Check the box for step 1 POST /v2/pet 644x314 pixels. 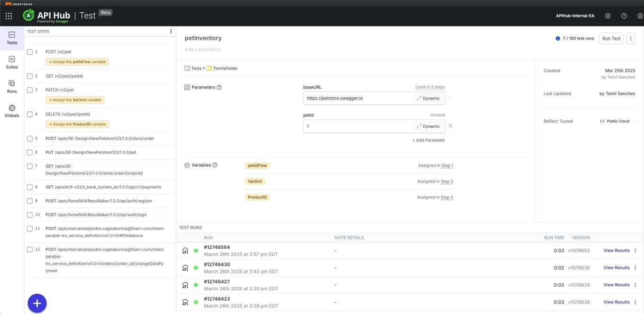(x=30, y=52)
